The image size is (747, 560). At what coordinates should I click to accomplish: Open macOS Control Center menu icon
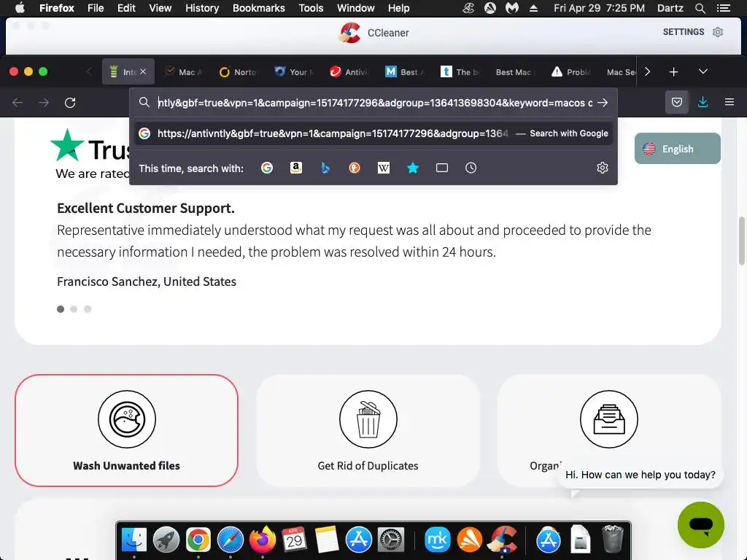coord(723,8)
